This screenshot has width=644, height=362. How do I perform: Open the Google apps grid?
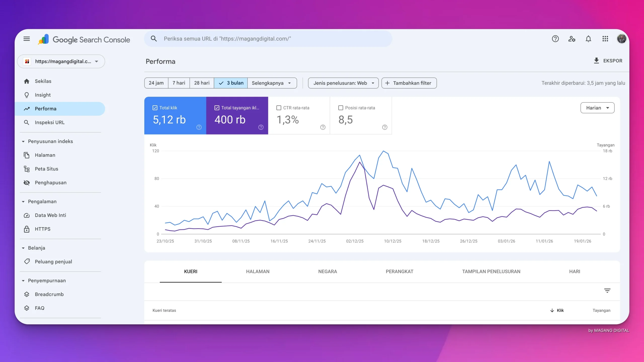pos(605,39)
